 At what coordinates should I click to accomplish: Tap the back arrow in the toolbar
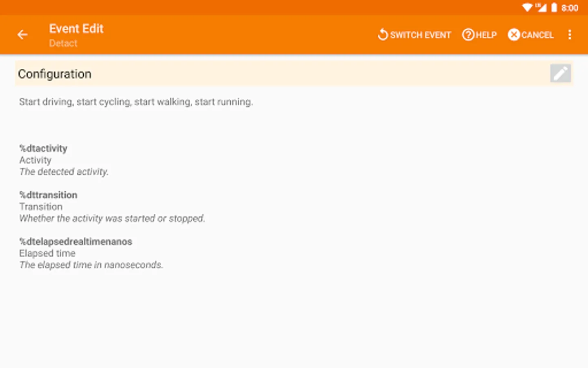pos(22,35)
